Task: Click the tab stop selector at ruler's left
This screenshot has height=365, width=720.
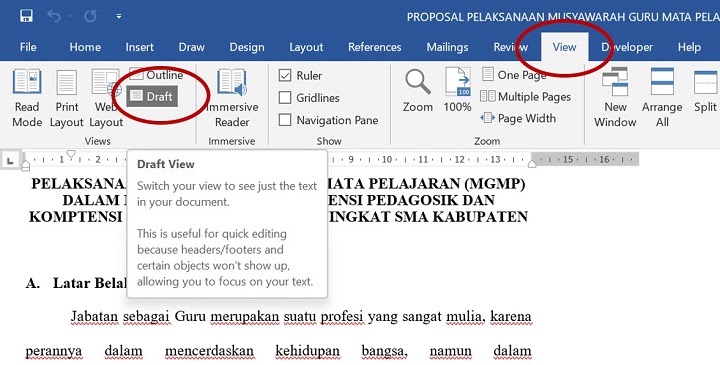Action: click(10, 160)
